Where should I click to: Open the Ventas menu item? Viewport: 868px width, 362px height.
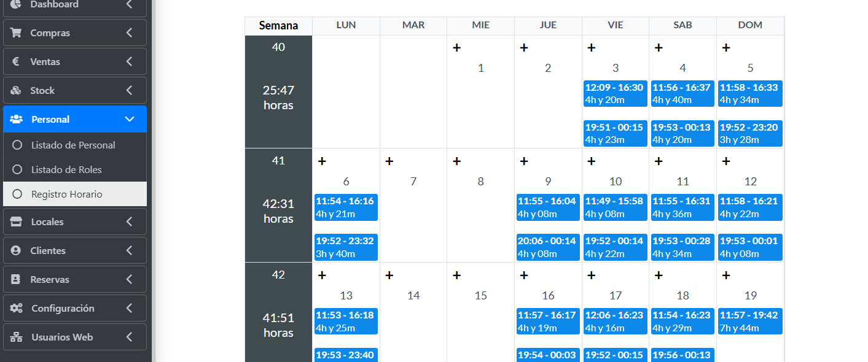click(x=45, y=61)
